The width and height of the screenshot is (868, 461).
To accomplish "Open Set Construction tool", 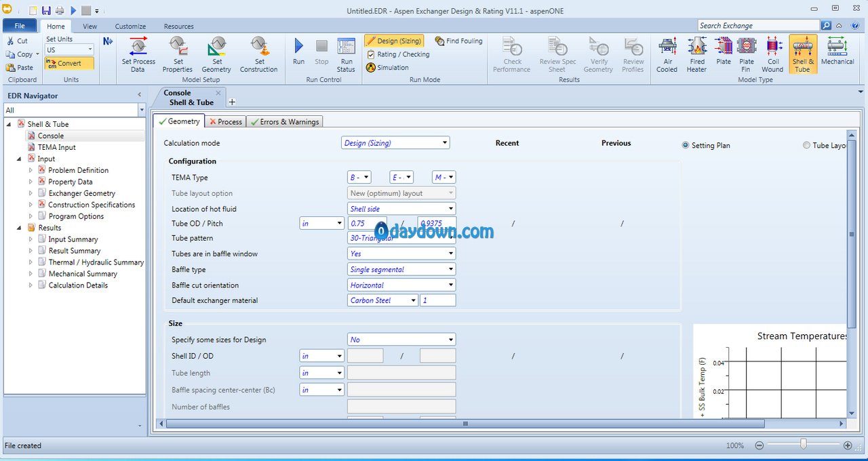I will tap(258, 54).
